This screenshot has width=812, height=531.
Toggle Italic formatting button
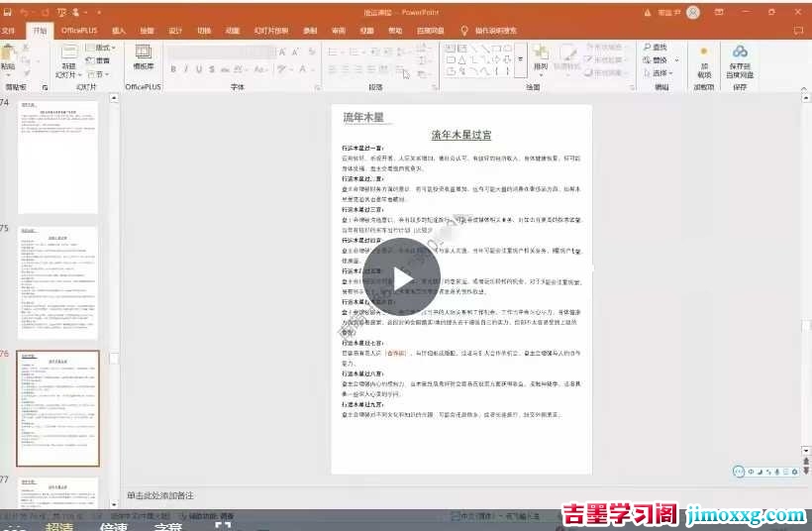(186, 69)
